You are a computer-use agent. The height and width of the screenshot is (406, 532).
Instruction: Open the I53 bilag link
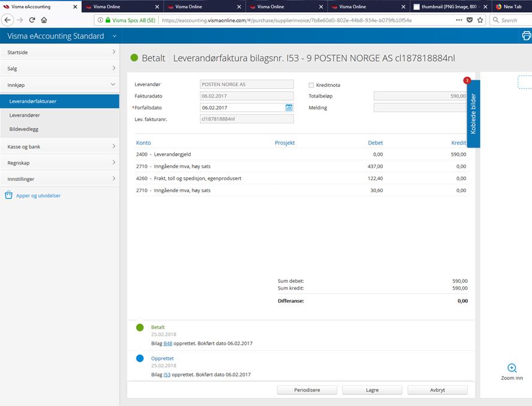pyautogui.click(x=167, y=374)
